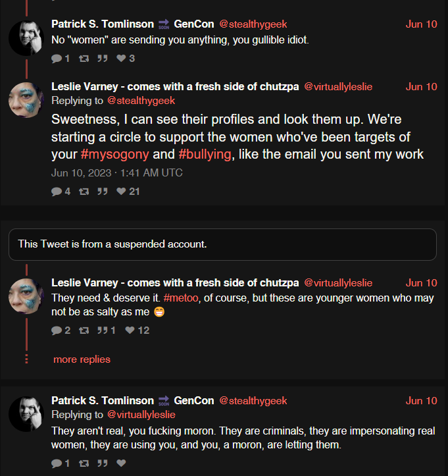
Task: Retweet the 'They aren't real' reply
Action: pos(84,463)
